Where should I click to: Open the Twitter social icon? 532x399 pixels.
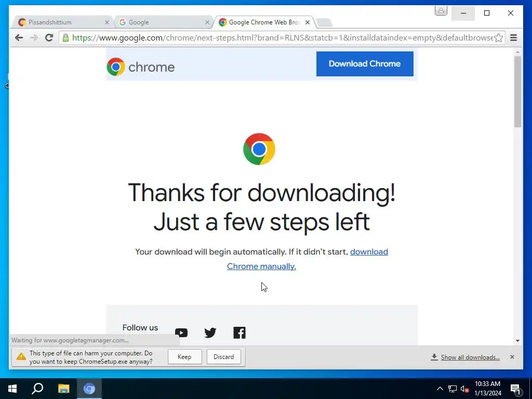[210, 333]
